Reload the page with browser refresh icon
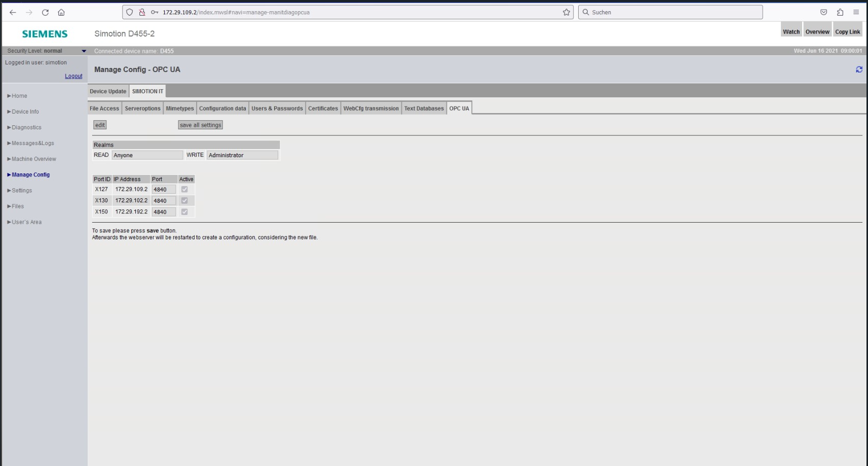The image size is (868, 466). [x=45, y=12]
